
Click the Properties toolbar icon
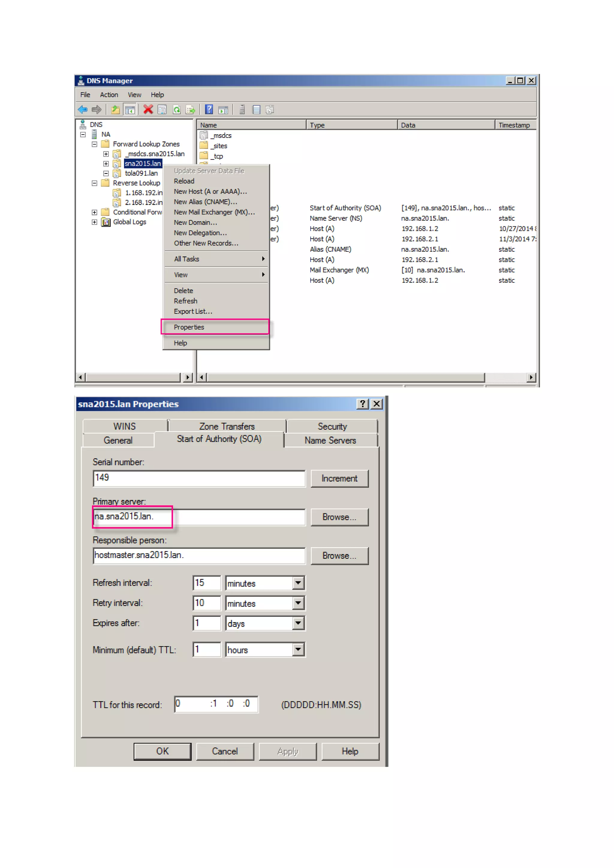point(162,110)
